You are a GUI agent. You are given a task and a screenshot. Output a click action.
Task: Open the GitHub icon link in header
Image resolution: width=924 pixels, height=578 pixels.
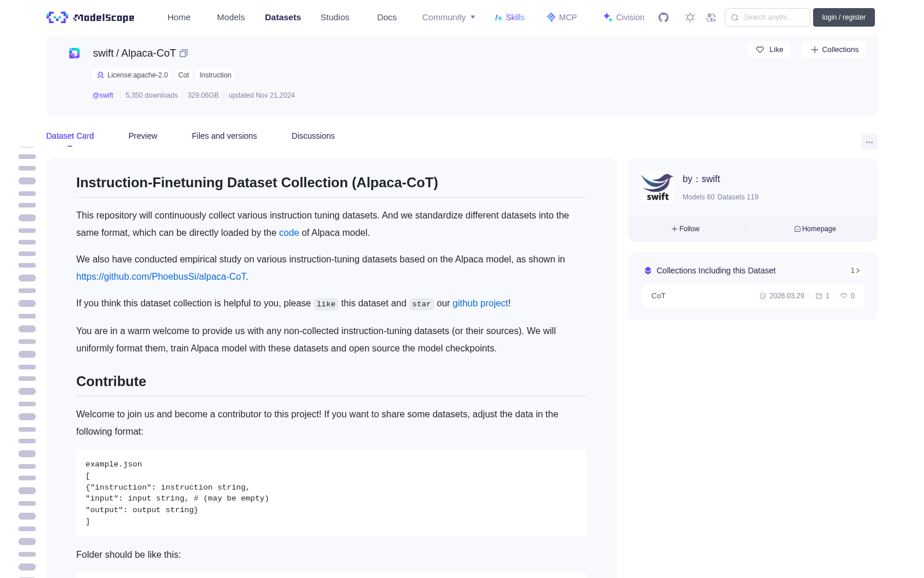[x=664, y=17]
